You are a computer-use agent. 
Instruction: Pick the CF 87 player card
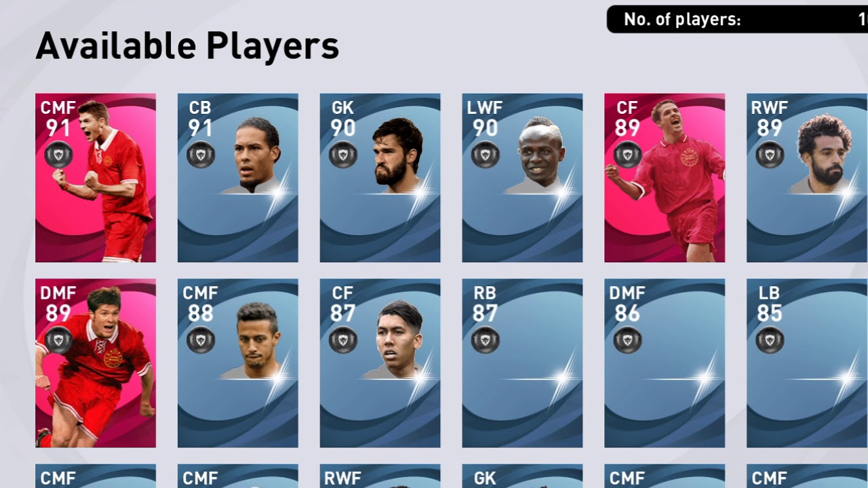click(380, 363)
